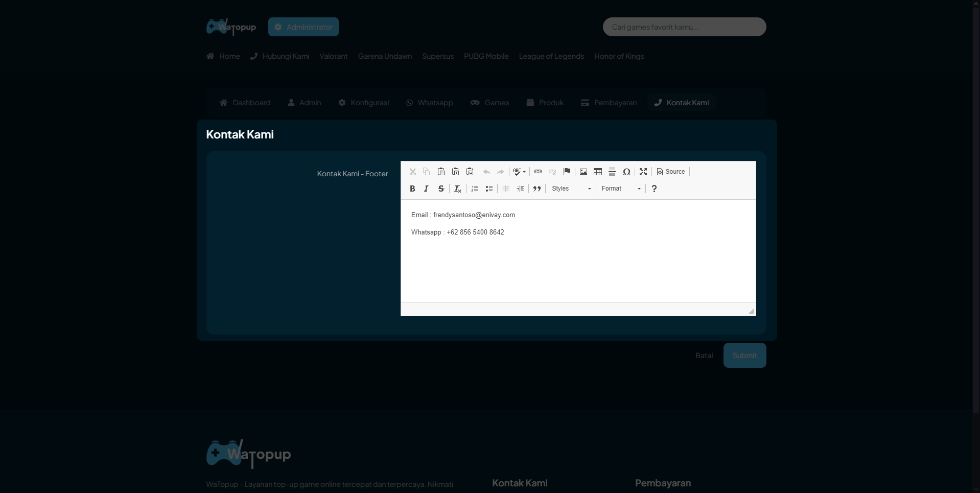This screenshot has width=980, height=493.
Task: Click the Redo arrow in editor
Action: tap(501, 172)
